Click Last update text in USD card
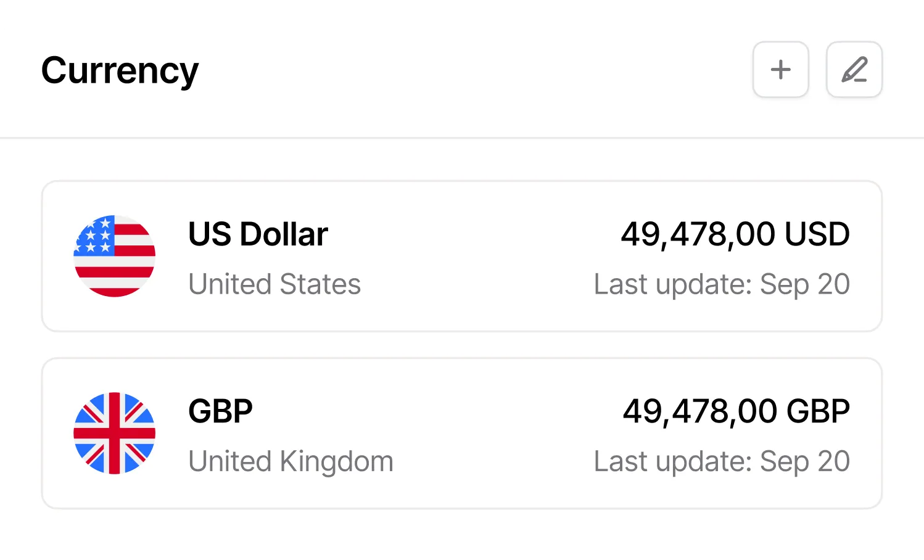Image resolution: width=924 pixels, height=560 pixels. click(722, 284)
